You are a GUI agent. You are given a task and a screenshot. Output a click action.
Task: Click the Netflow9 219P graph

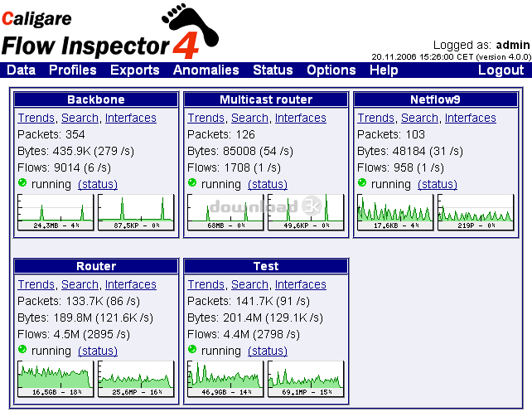[476, 212]
